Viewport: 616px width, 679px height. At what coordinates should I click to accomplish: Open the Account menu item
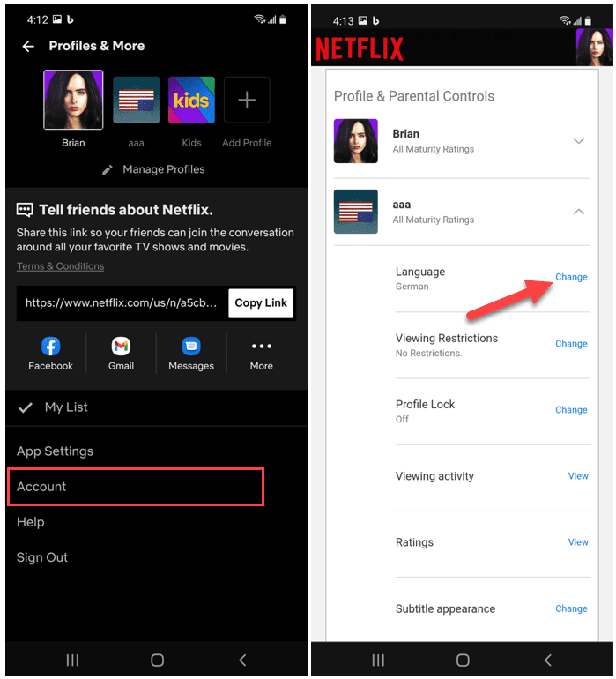(136, 487)
